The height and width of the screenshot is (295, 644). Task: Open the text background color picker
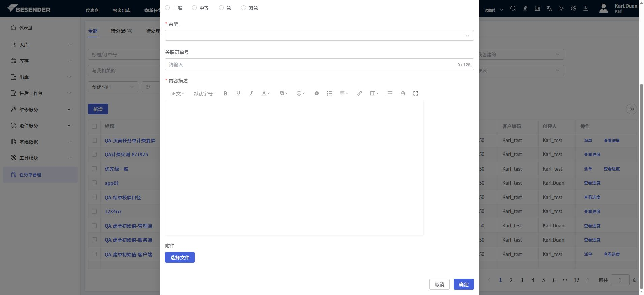(283, 93)
